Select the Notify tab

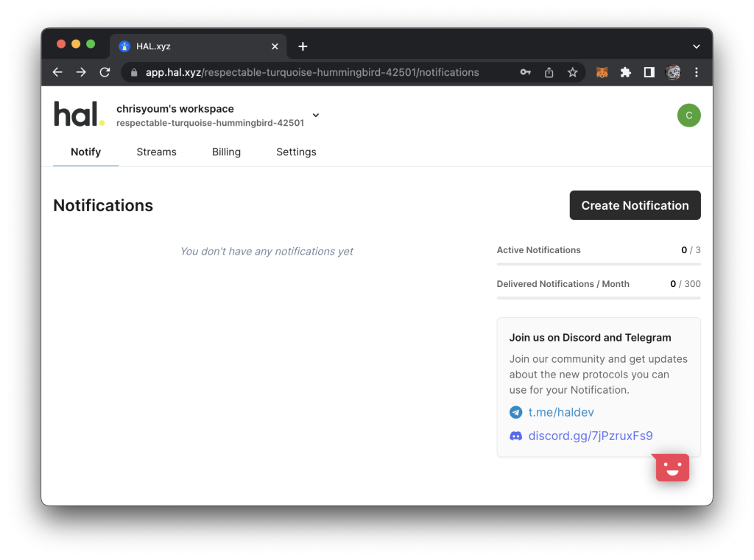[x=85, y=152]
